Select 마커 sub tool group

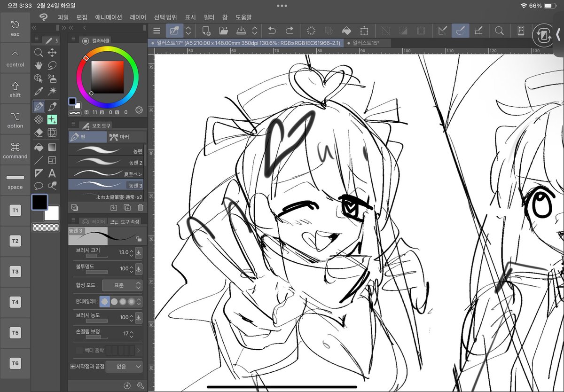coord(126,137)
